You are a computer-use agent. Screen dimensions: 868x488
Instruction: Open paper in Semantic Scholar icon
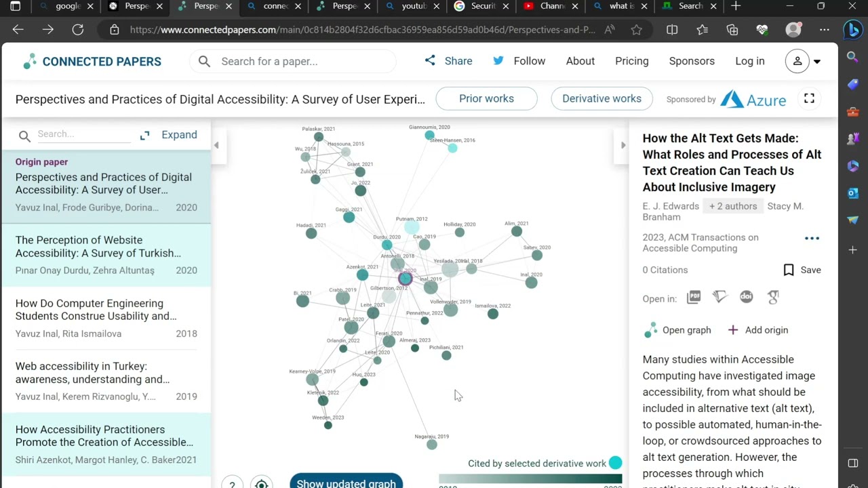point(720,297)
